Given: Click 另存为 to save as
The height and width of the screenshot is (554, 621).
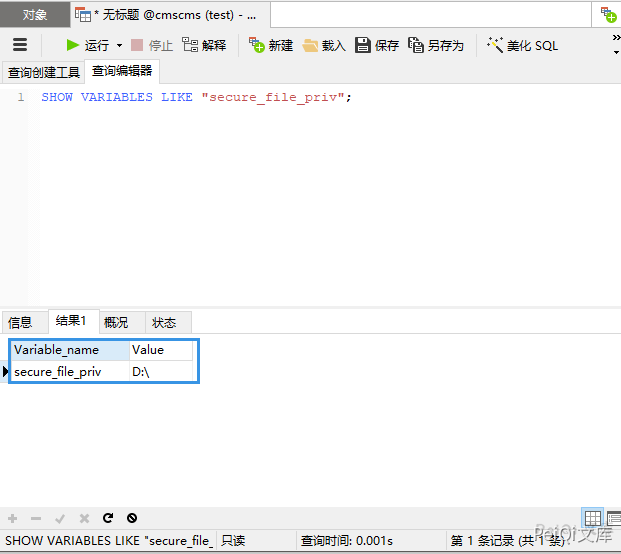Looking at the screenshot, I should coord(436,45).
